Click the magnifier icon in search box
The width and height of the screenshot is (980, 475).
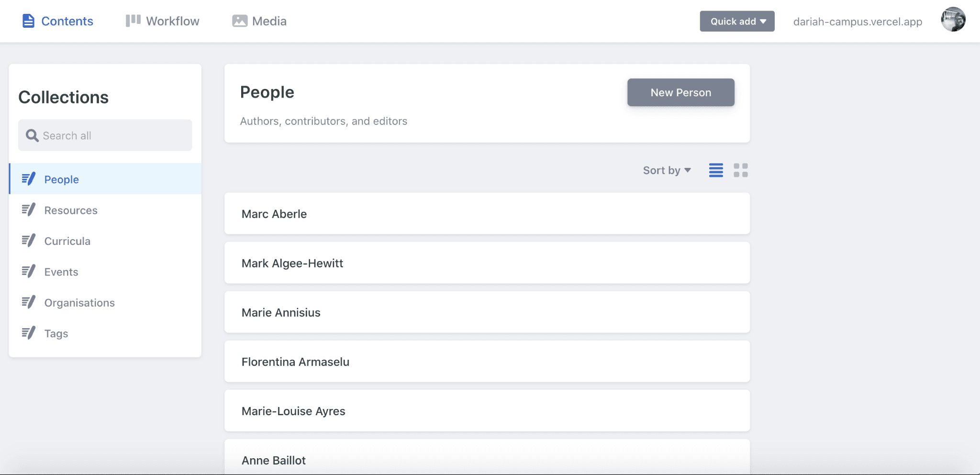[32, 136]
